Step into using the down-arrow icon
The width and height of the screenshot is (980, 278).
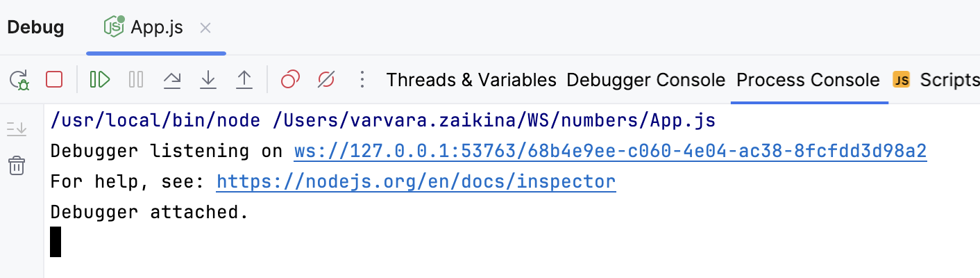pyautogui.click(x=208, y=80)
